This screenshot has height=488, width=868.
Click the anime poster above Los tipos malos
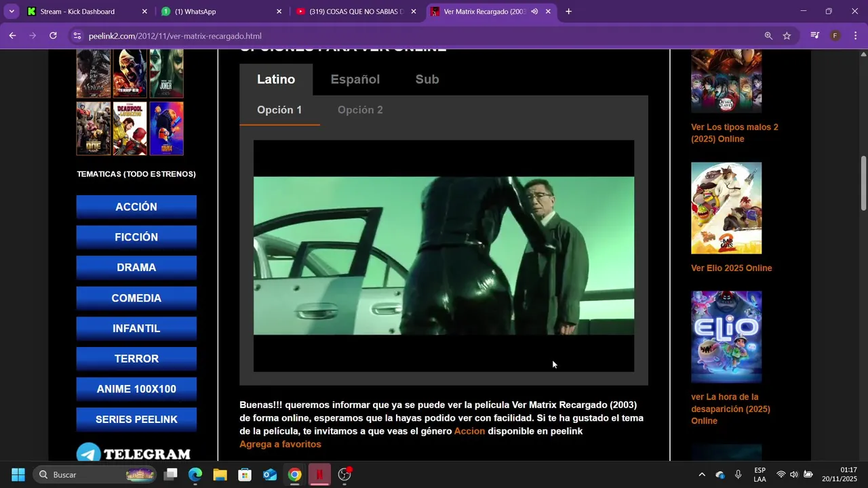[x=726, y=81]
